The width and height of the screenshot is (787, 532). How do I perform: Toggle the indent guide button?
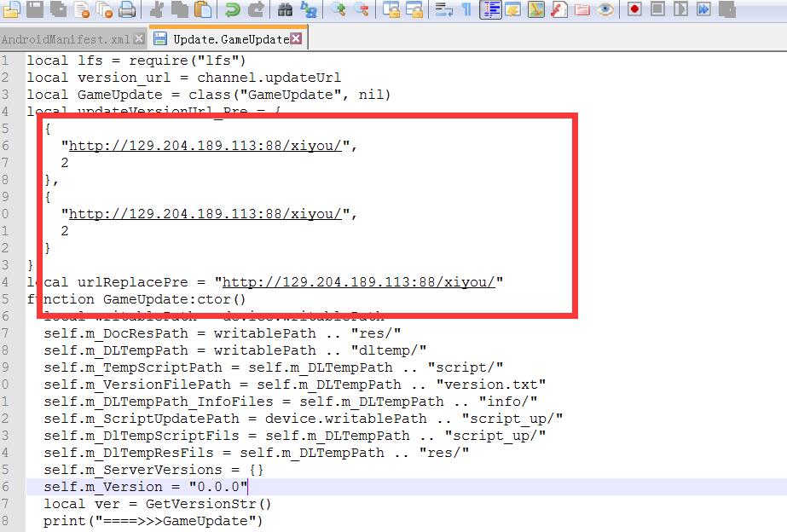click(490, 9)
